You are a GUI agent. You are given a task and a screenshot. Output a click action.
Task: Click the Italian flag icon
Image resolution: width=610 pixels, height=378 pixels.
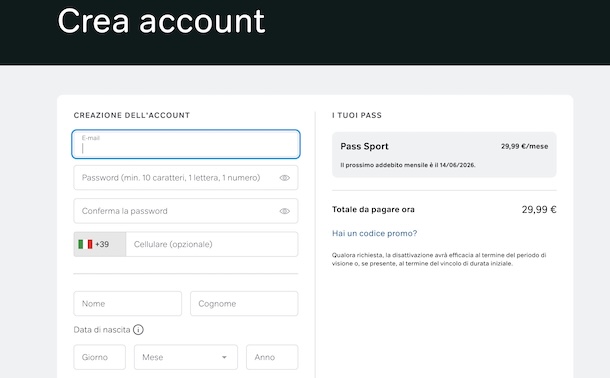[85, 244]
